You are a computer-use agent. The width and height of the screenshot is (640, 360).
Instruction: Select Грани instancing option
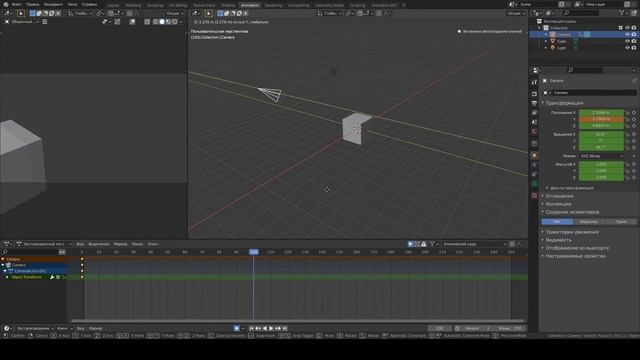click(620, 222)
